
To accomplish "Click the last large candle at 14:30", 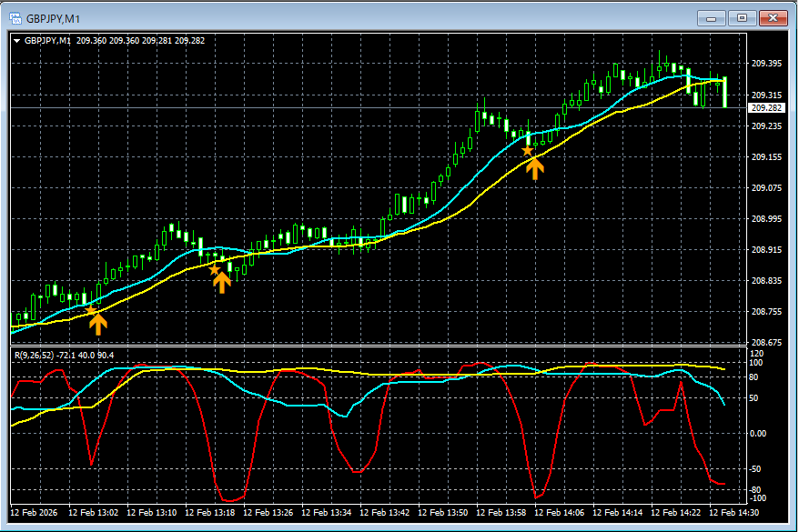I will (x=724, y=92).
